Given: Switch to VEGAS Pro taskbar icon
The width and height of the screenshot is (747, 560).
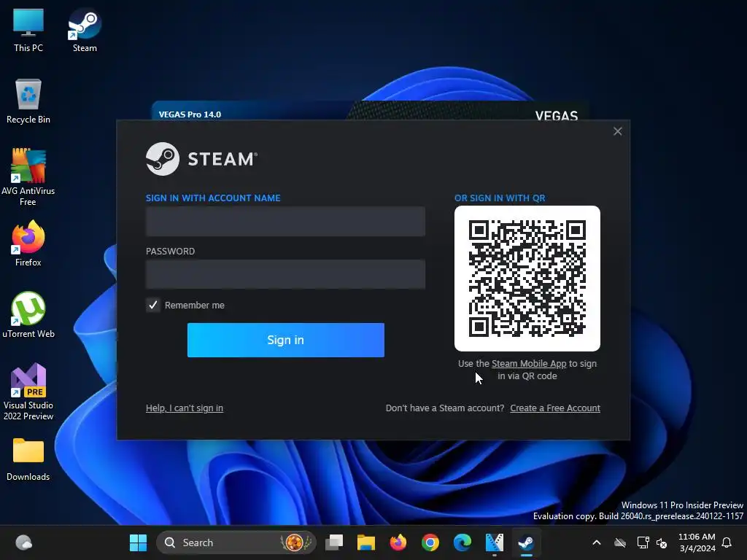Looking at the screenshot, I should [494, 542].
